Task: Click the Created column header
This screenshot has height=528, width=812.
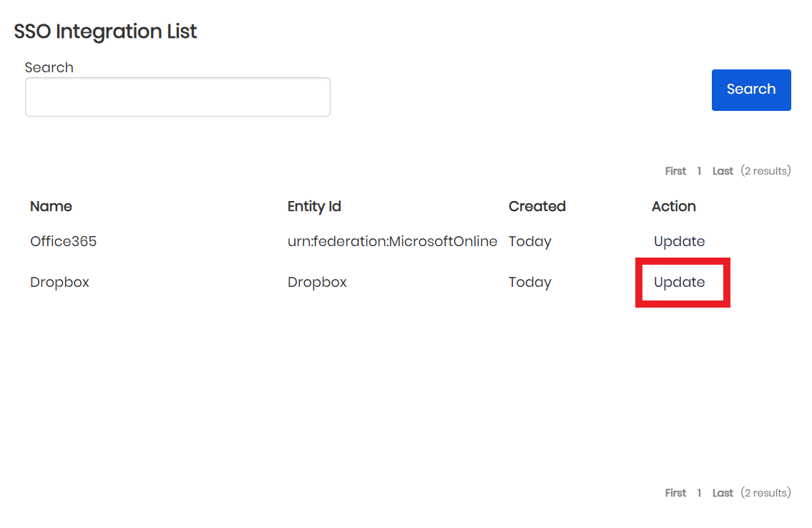Action: click(537, 207)
